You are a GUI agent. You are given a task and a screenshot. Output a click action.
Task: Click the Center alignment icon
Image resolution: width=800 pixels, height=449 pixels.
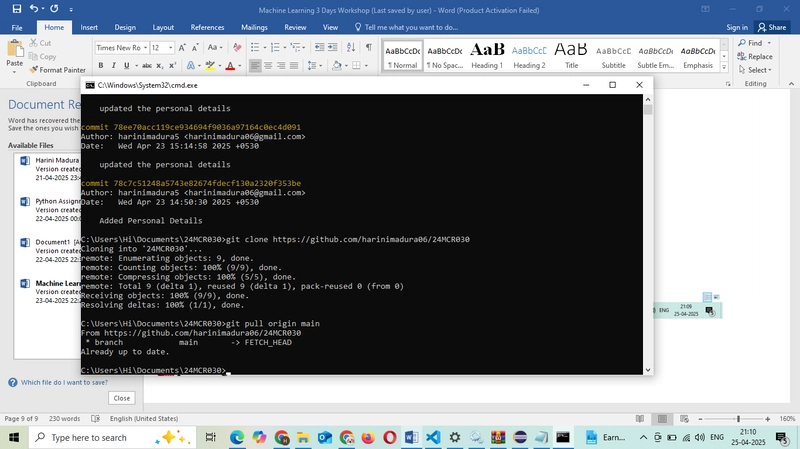[x=268, y=65]
